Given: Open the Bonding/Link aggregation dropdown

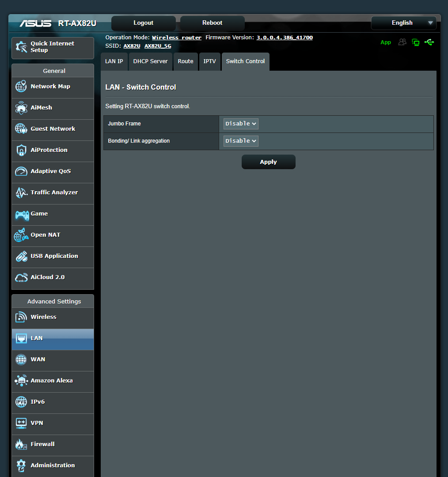Looking at the screenshot, I should (241, 141).
